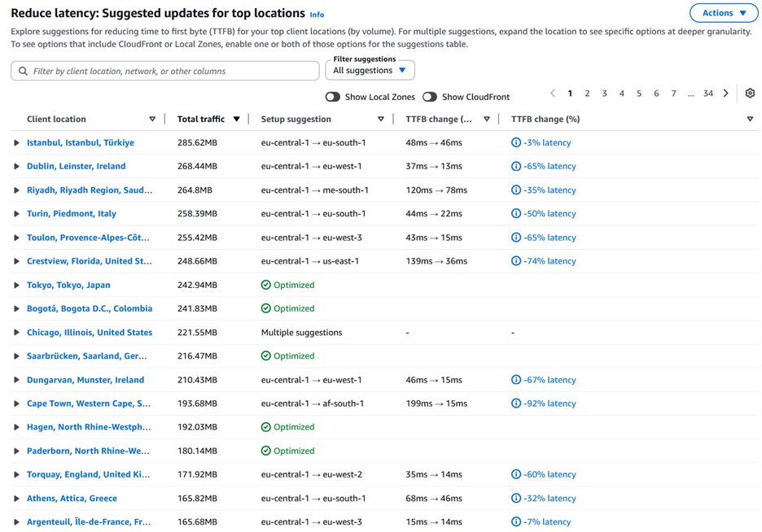Click info icon beside -92% latency
This screenshot has height=532, width=762.
tap(515, 403)
